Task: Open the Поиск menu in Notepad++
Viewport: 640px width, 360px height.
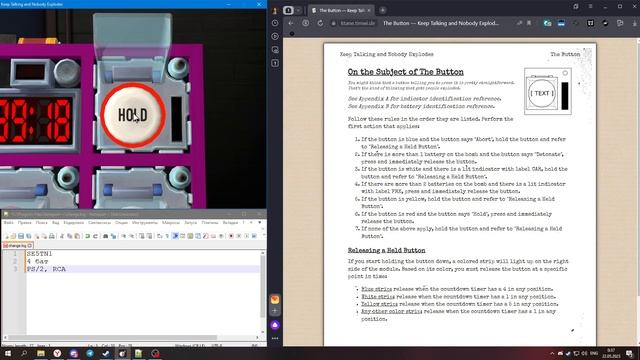Action: click(41, 223)
